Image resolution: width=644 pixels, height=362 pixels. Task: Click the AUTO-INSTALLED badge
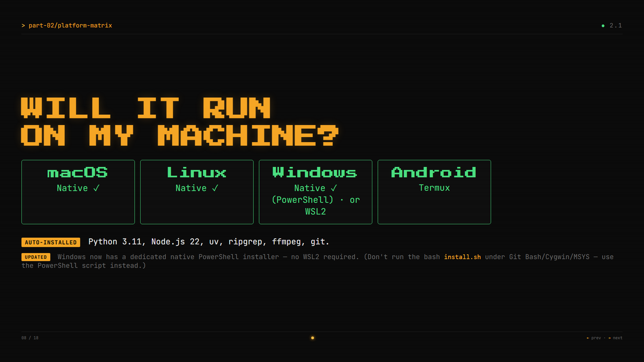click(51, 242)
